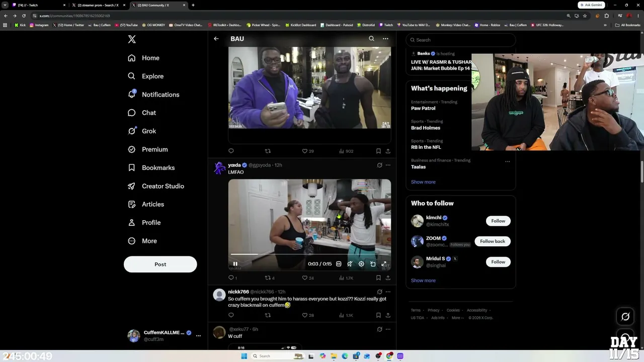Like the yœda post
644x362 pixels.
[x=307, y=278]
